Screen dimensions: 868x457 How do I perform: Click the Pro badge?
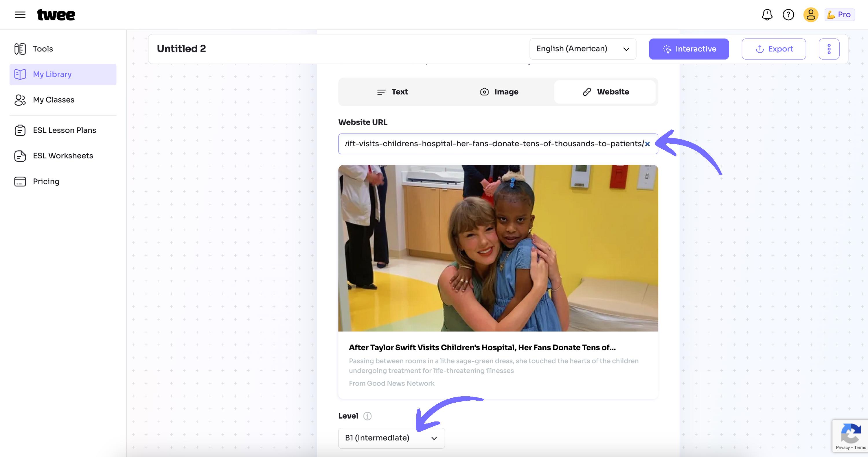tap(839, 14)
